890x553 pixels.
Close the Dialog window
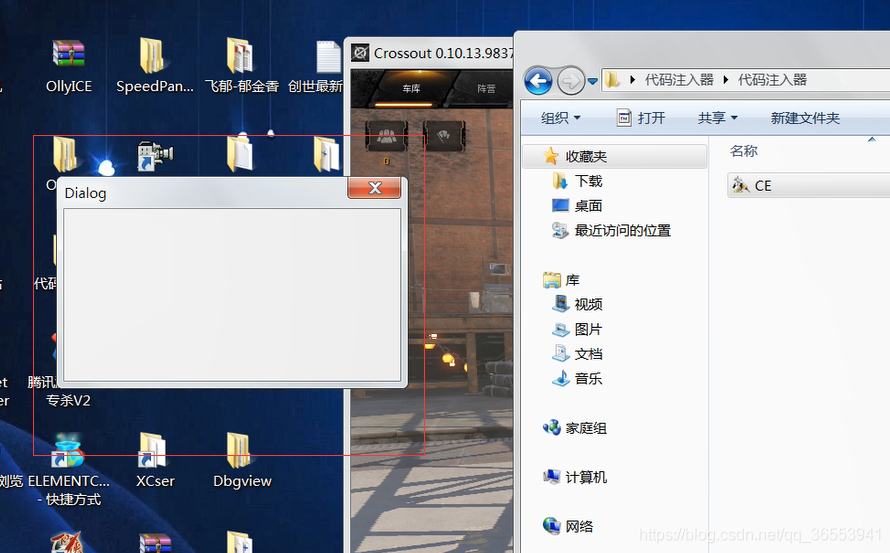[374, 188]
